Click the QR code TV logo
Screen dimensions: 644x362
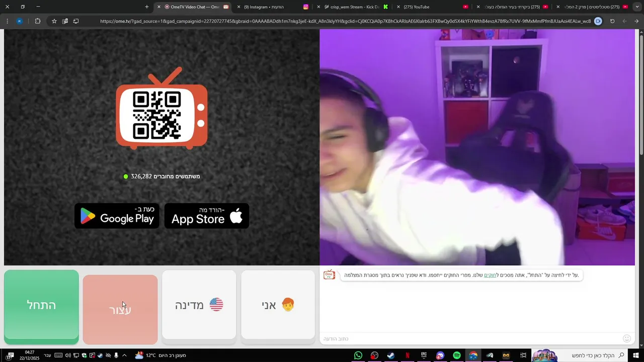click(162, 109)
